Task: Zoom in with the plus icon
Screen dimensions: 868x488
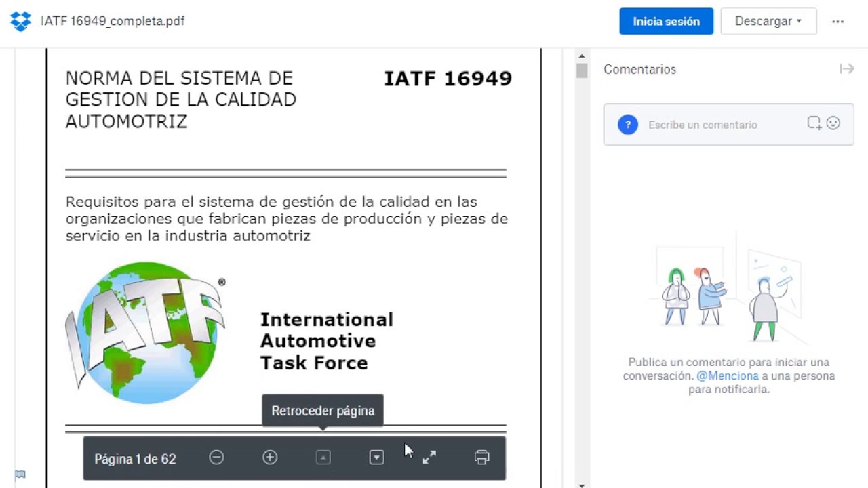Action: tap(270, 457)
